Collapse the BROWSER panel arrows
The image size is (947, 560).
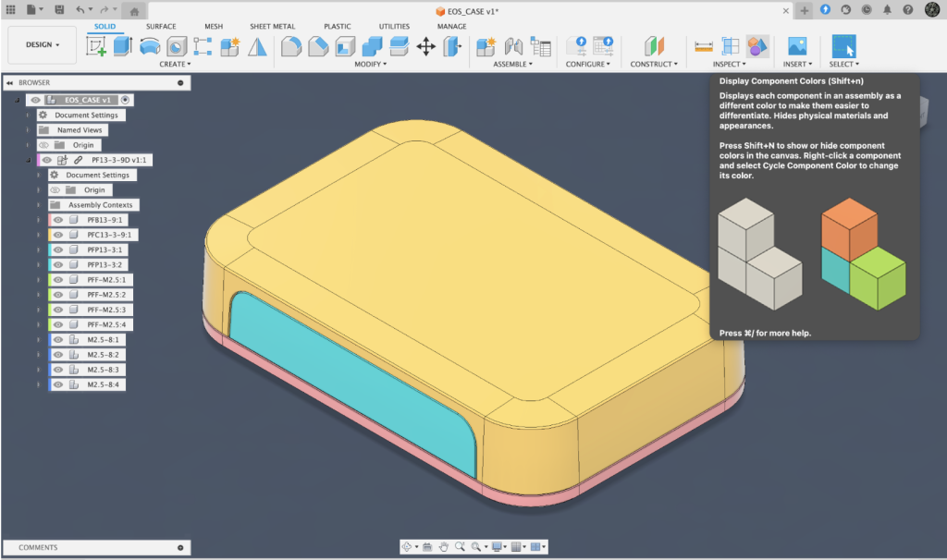point(9,82)
